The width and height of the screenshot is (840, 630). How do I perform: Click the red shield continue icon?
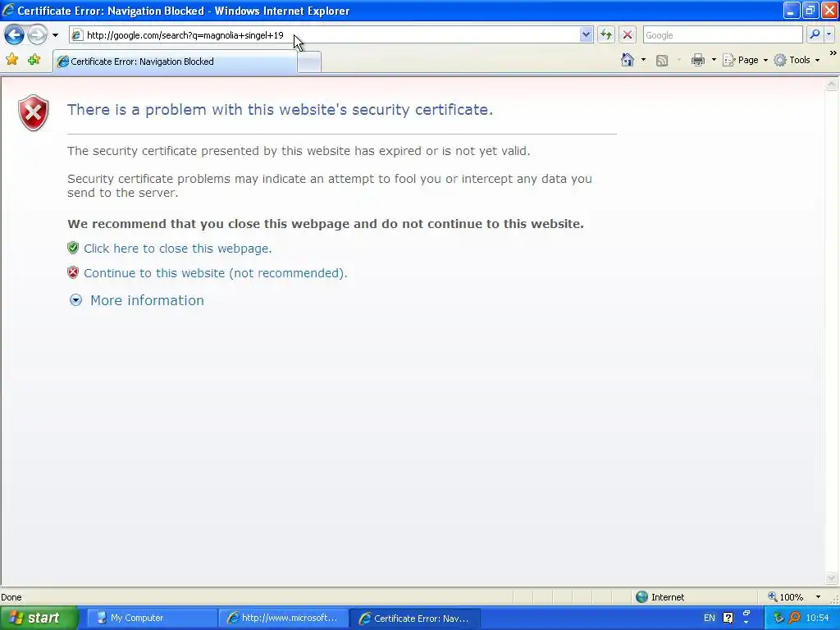tap(73, 272)
